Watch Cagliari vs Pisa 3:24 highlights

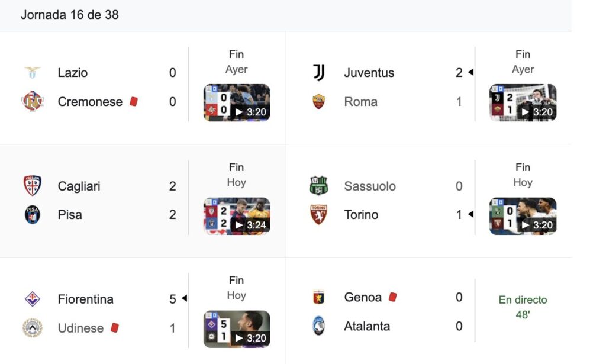pos(237,216)
